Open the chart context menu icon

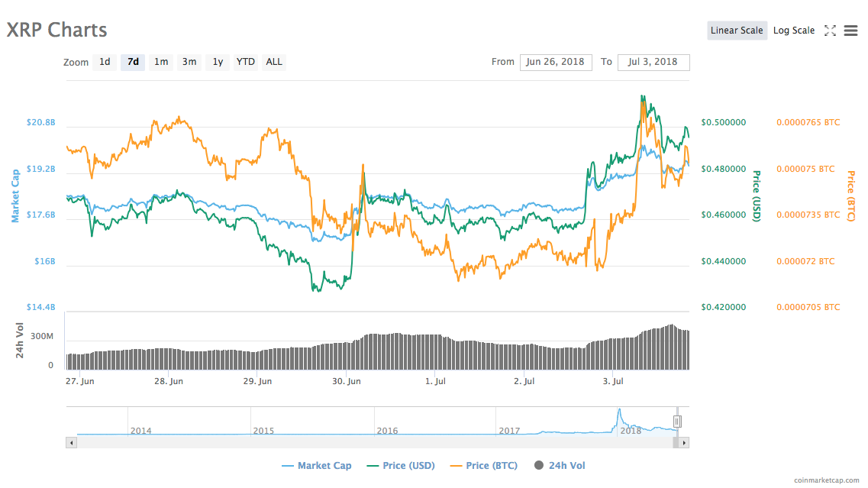(850, 30)
